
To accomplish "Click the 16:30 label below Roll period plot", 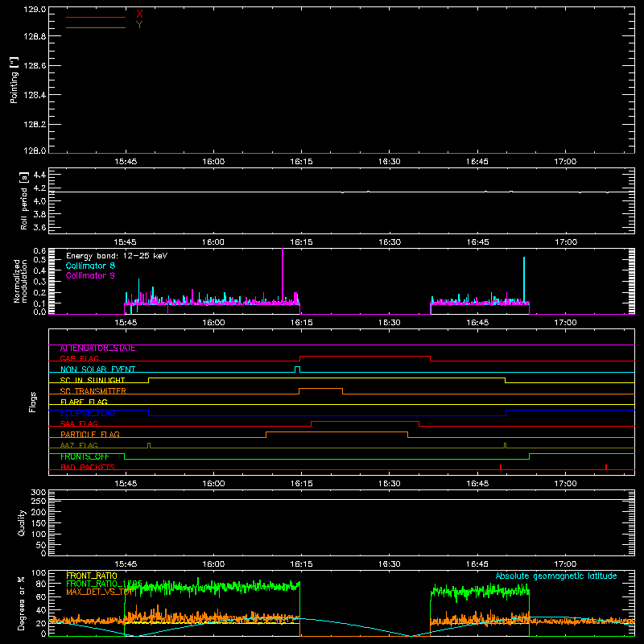I will click(x=390, y=242).
